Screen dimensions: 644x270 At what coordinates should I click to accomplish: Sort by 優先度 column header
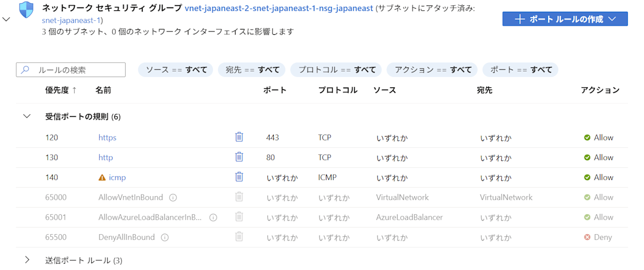[x=61, y=90]
